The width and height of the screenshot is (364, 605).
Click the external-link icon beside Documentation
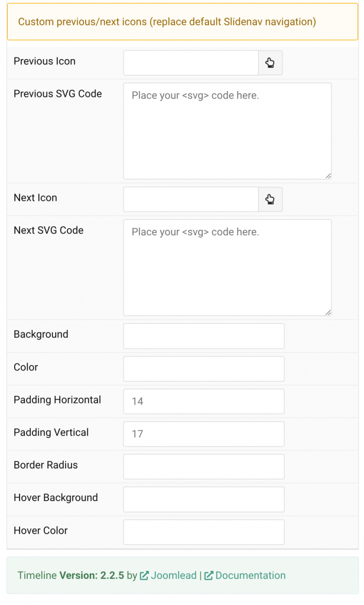(208, 575)
